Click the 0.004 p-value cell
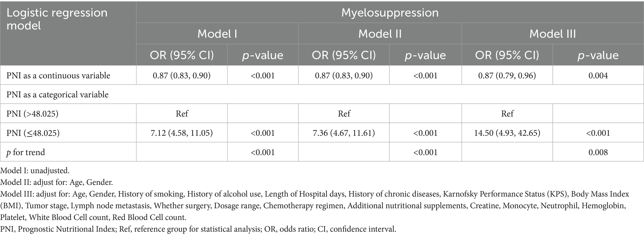The image size is (644, 236). point(598,75)
